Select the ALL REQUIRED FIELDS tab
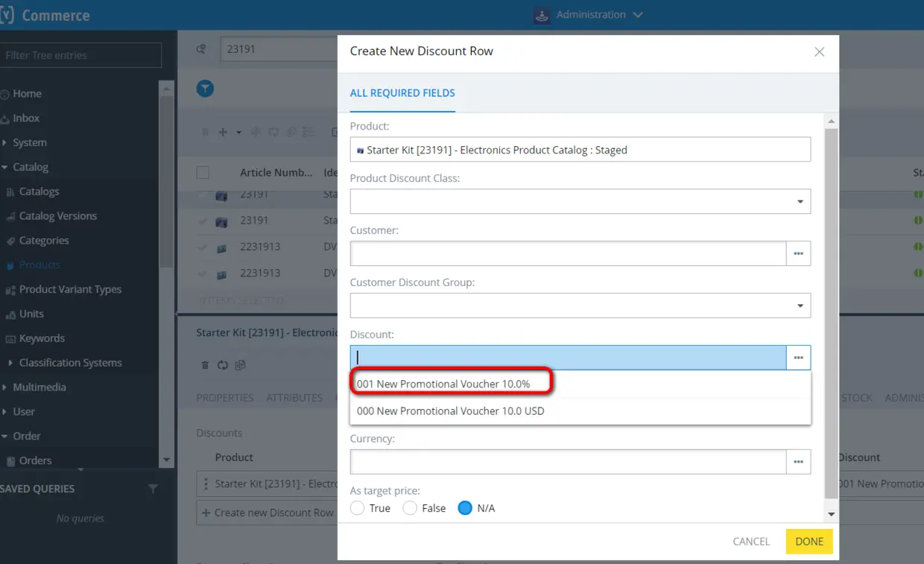The width and height of the screenshot is (924, 564). pos(402,93)
